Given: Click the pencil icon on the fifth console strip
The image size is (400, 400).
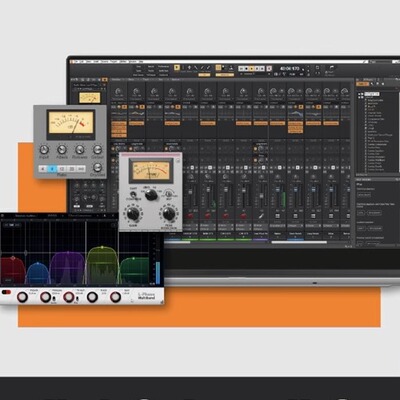Looking at the screenshot, I should tap(261, 216).
